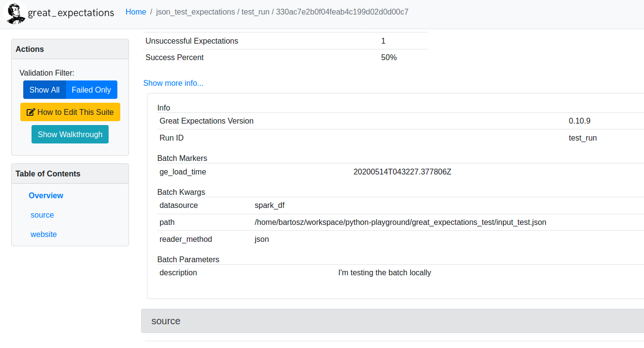Click the description text about testing batch
Viewport: 644px width, 348px height.
click(385, 272)
